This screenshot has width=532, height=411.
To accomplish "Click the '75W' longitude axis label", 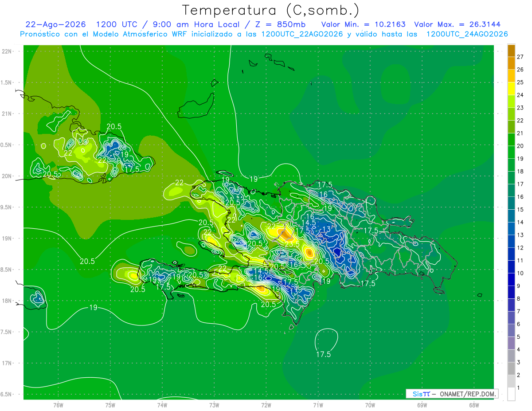I will [x=110, y=405].
